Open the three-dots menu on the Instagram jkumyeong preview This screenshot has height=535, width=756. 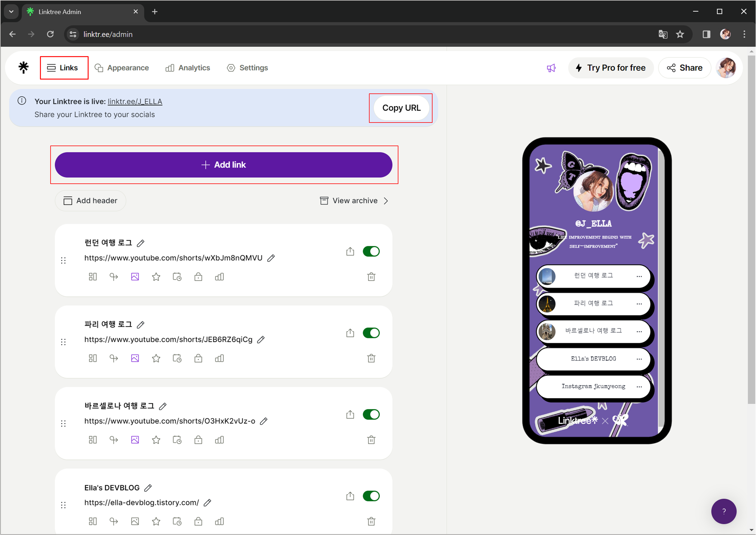639,386
